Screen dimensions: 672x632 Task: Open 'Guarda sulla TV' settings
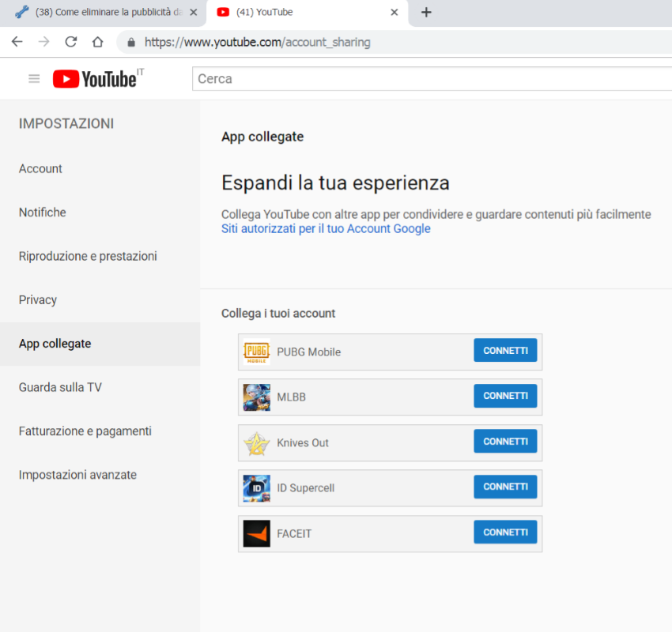(60, 387)
